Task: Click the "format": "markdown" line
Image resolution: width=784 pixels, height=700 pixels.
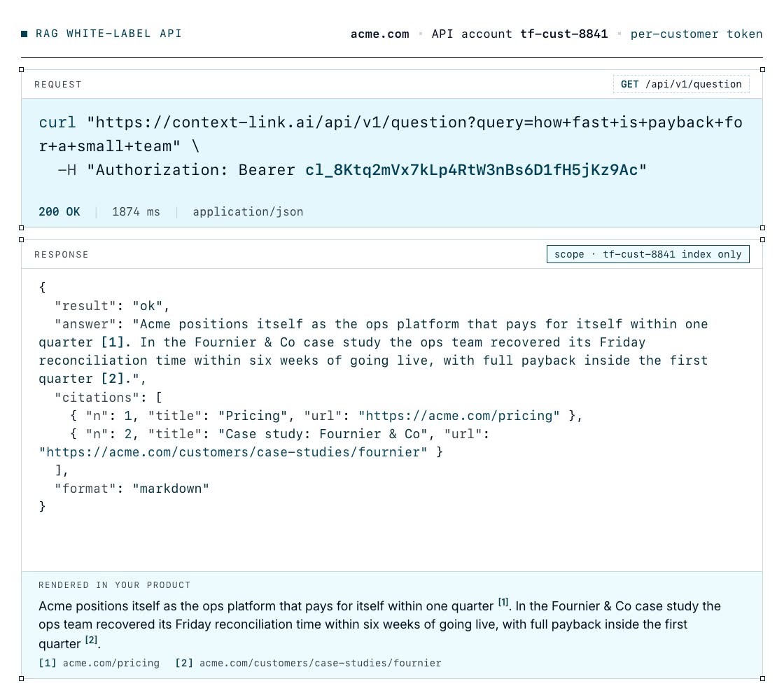Action: (132, 489)
